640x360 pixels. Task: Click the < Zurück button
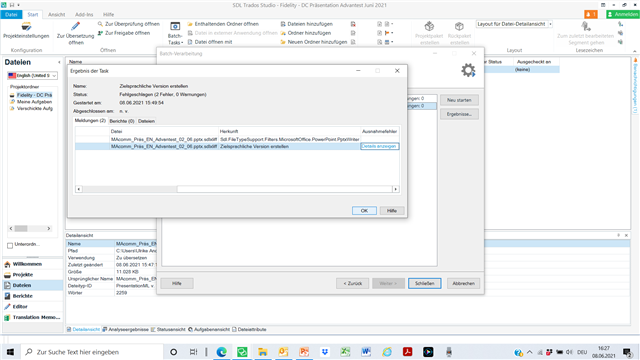pos(352,283)
